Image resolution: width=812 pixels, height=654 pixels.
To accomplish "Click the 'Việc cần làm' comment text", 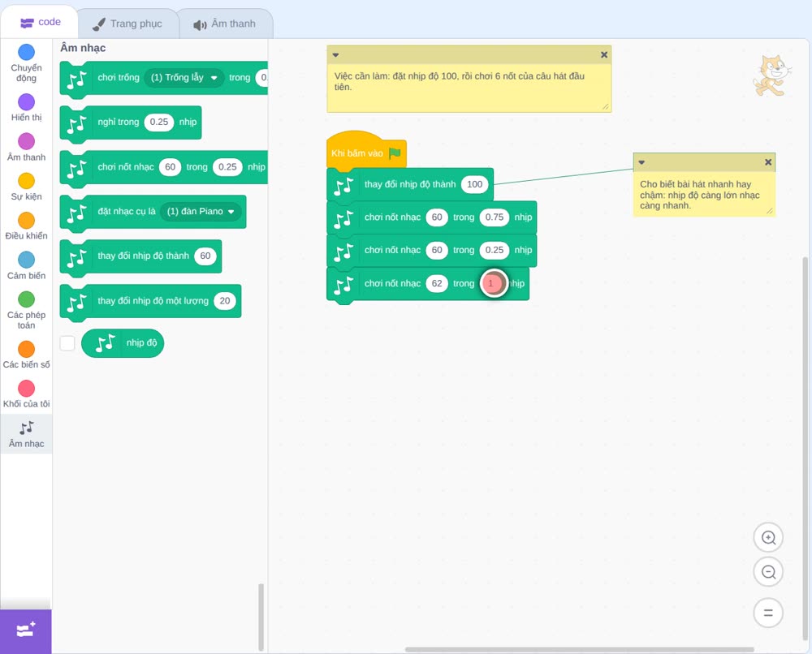I will [460, 82].
